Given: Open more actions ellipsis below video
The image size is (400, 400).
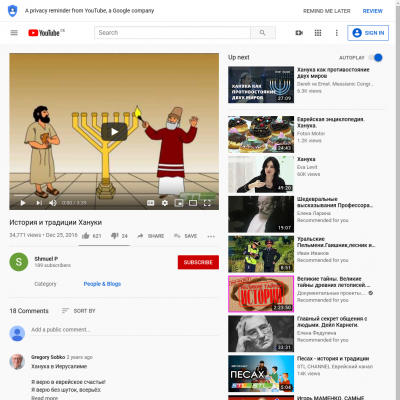Looking at the screenshot, I should point(211,236).
